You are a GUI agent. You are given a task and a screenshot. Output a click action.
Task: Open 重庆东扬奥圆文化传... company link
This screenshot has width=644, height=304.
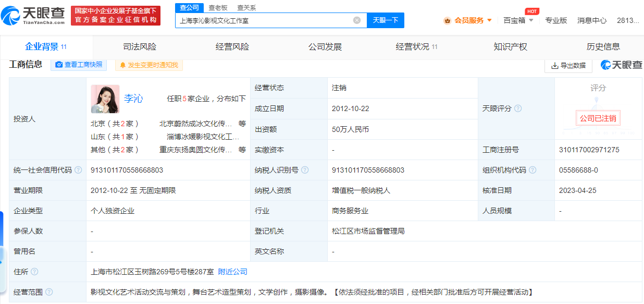pos(195,150)
